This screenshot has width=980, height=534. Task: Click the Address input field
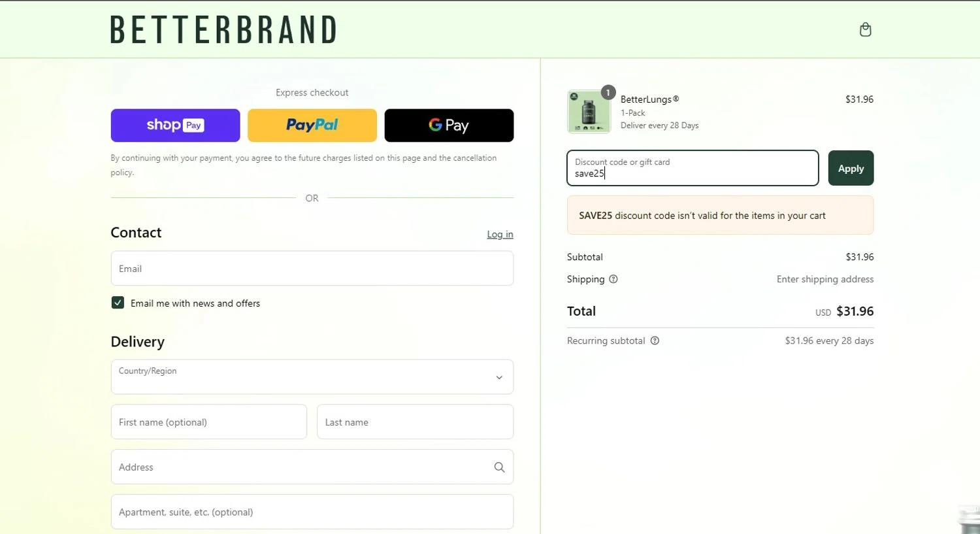[312, 467]
